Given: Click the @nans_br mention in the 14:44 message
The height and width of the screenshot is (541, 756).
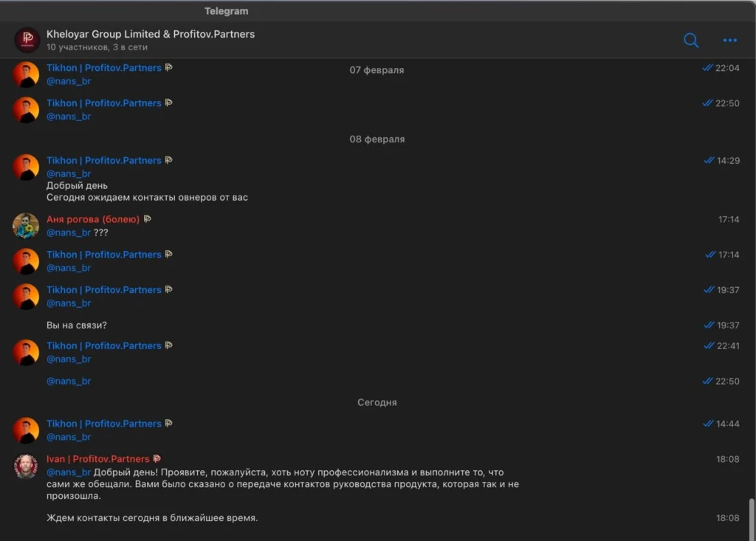Looking at the screenshot, I should [x=69, y=437].
